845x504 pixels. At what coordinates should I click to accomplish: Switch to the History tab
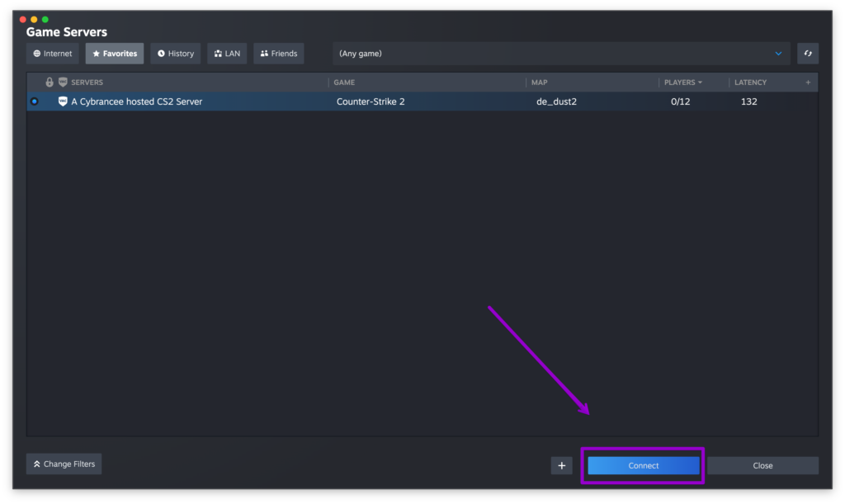coord(175,53)
